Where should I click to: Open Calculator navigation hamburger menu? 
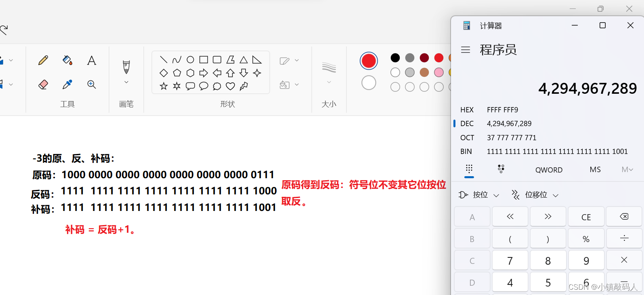coord(466,50)
